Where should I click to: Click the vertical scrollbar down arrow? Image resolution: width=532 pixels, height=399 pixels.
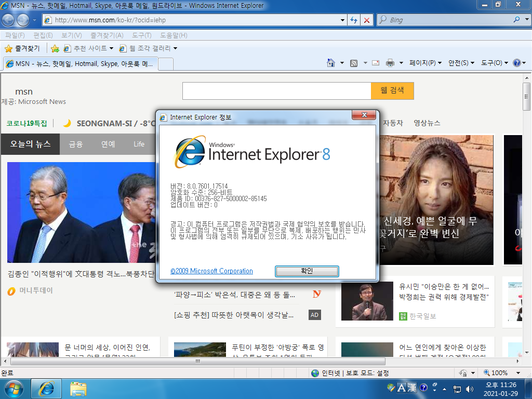(527, 353)
